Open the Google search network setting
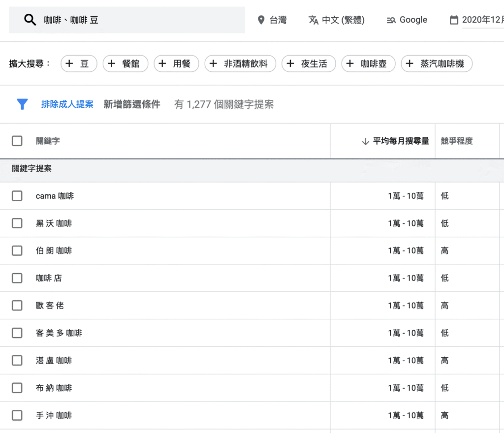The width and height of the screenshot is (504, 433). [407, 20]
